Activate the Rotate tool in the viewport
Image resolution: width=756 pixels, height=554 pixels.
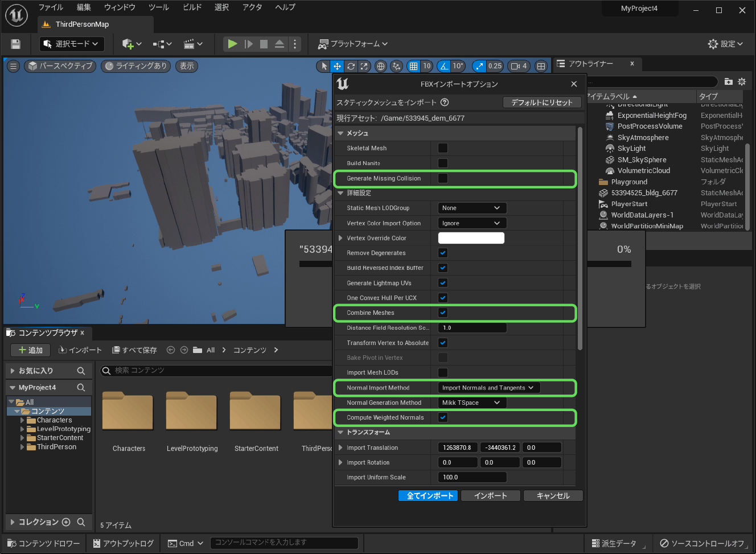[351, 66]
